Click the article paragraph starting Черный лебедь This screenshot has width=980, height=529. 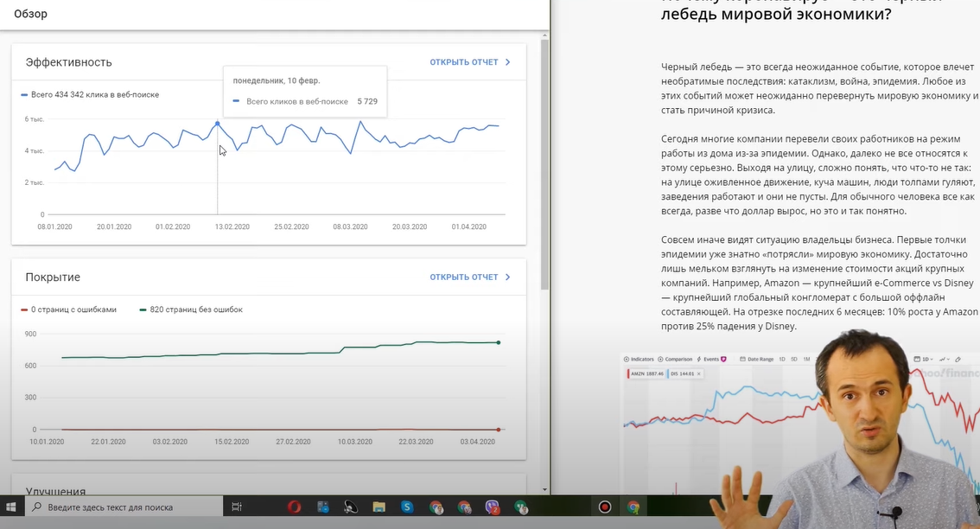[x=820, y=88]
